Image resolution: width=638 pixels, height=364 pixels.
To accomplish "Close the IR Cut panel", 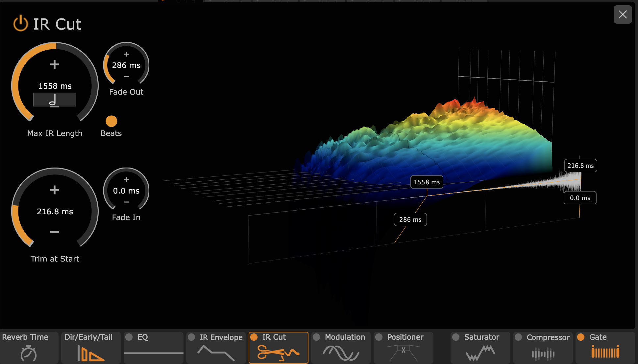I will (x=623, y=14).
